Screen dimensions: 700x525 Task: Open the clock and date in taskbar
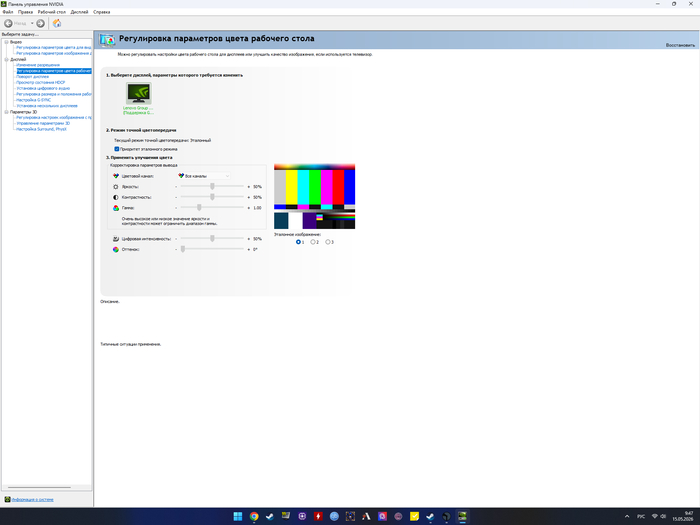click(683, 516)
